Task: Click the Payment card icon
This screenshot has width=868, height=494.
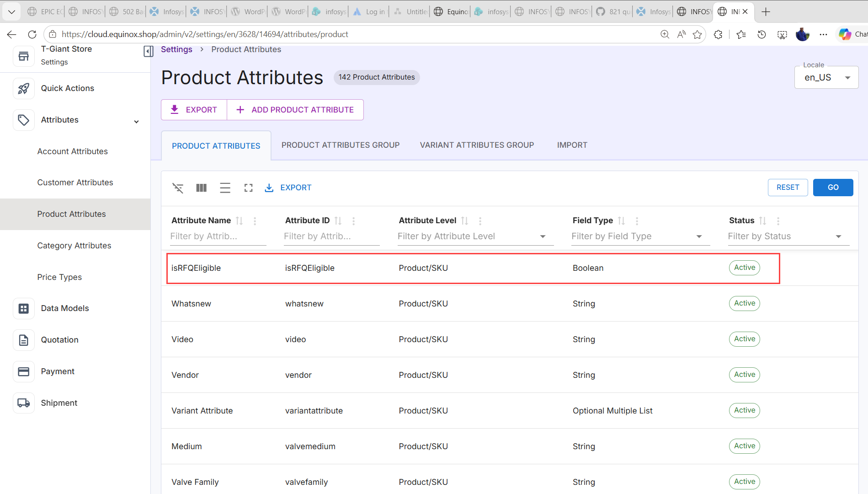Action: coord(24,371)
